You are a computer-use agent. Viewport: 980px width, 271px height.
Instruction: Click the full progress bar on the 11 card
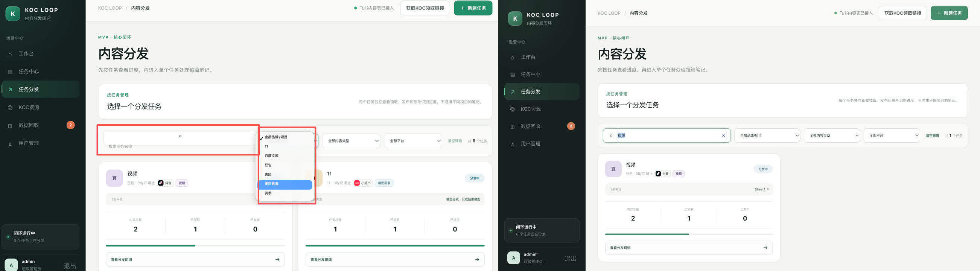click(x=395, y=246)
